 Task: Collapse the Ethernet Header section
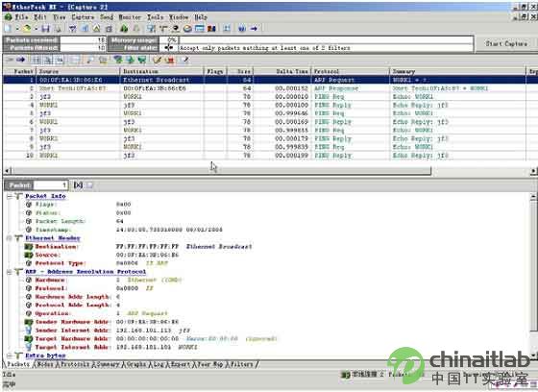(10, 238)
